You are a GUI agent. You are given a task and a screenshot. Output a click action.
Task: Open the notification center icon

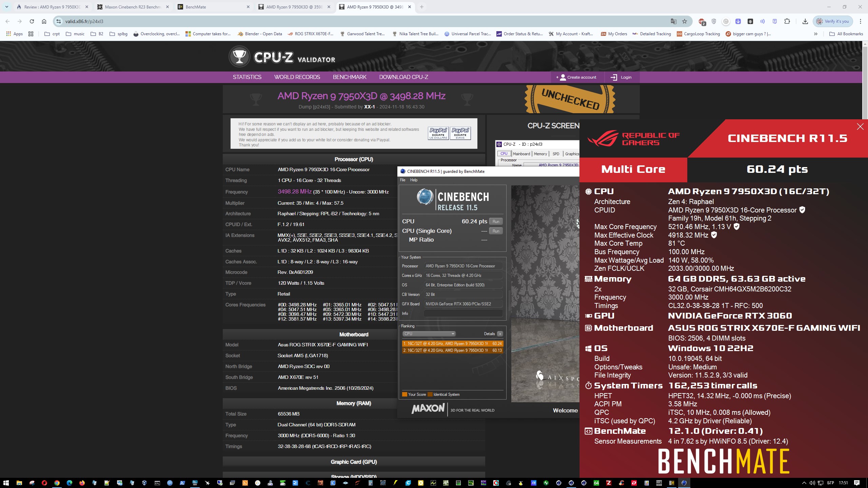857,483
